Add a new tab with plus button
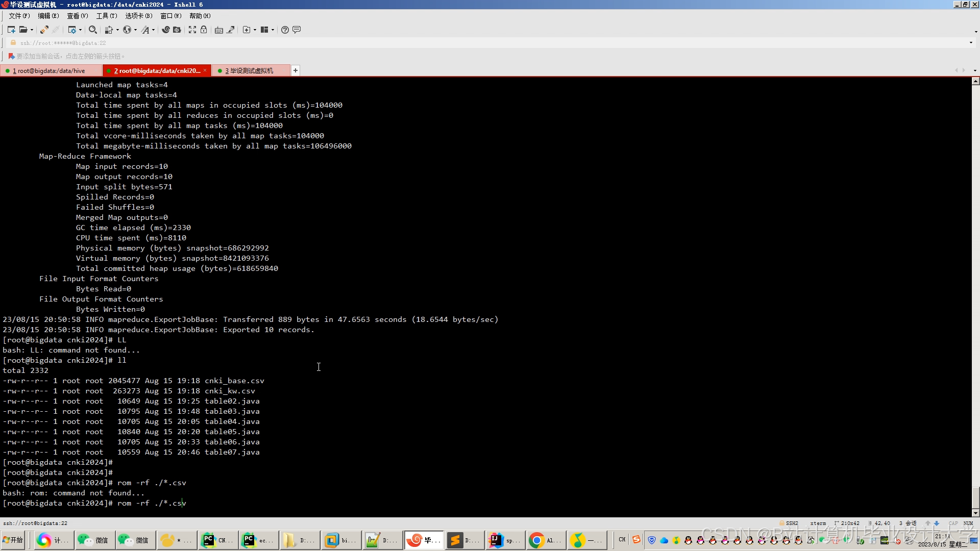 [x=295, y=70]
